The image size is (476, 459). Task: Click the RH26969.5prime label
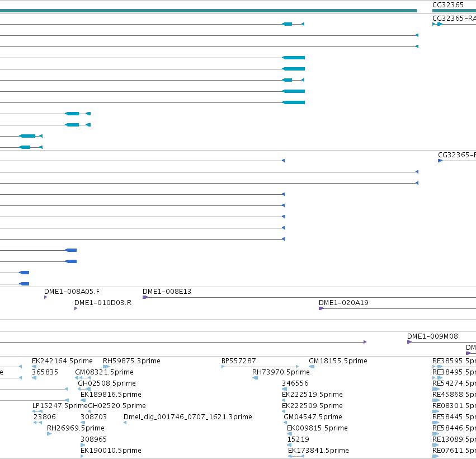(76, 428)
